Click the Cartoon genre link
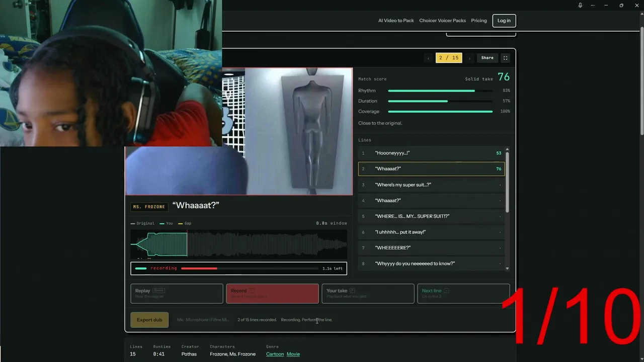The width and height of the screenshot is (644, 362). [275, 354]
